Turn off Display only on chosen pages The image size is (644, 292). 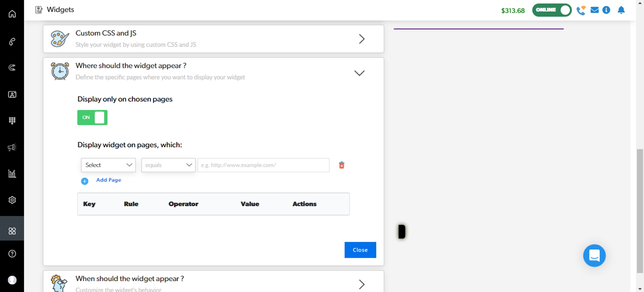[92, 118]
